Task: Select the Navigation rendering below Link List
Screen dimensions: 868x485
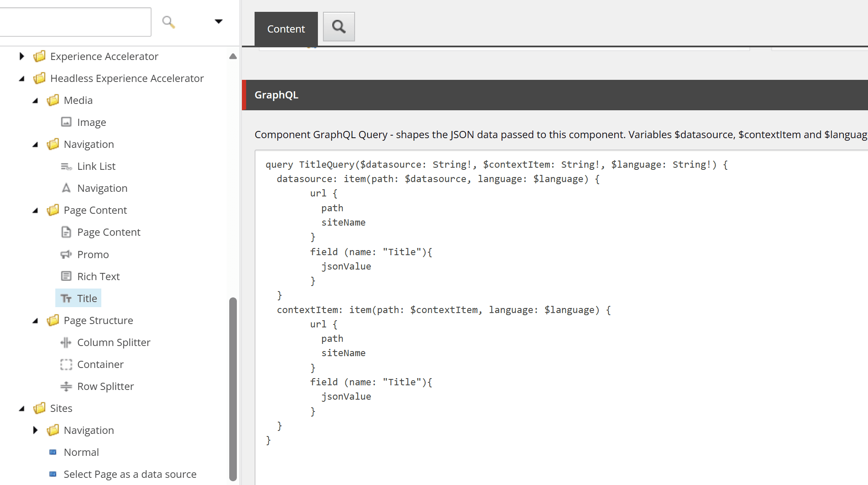Action: pos(102,188)
